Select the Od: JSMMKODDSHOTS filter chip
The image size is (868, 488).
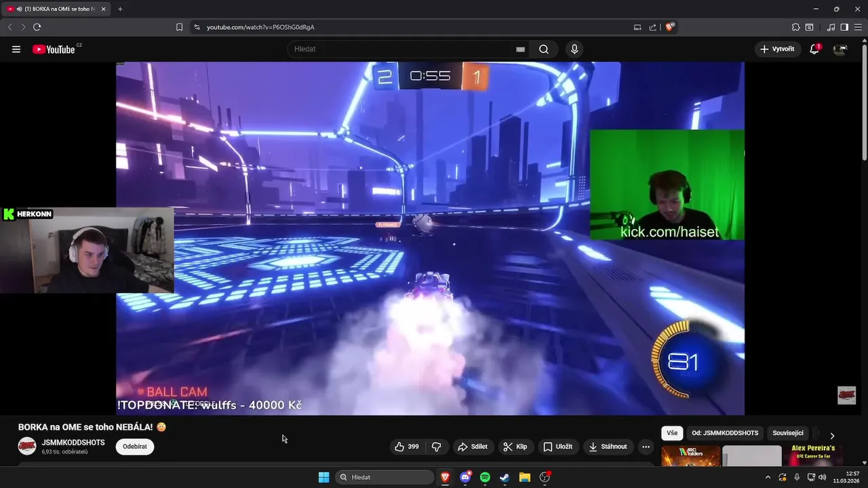click(725, 433)
